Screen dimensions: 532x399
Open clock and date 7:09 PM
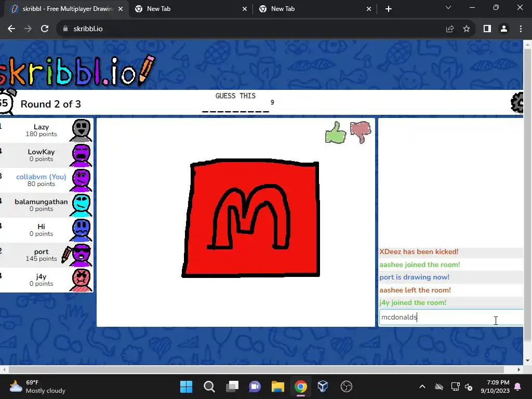point(495,387)
